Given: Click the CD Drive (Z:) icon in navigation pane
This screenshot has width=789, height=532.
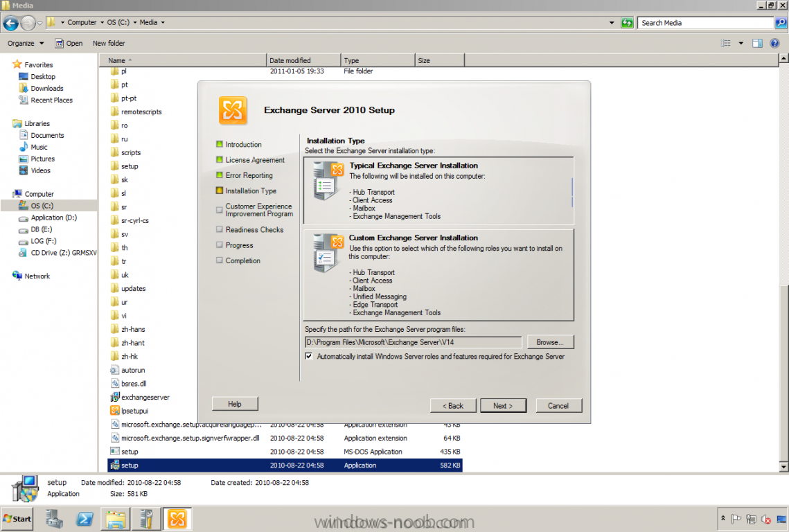Looking at the screenshot, I should (x=23, y=253).
